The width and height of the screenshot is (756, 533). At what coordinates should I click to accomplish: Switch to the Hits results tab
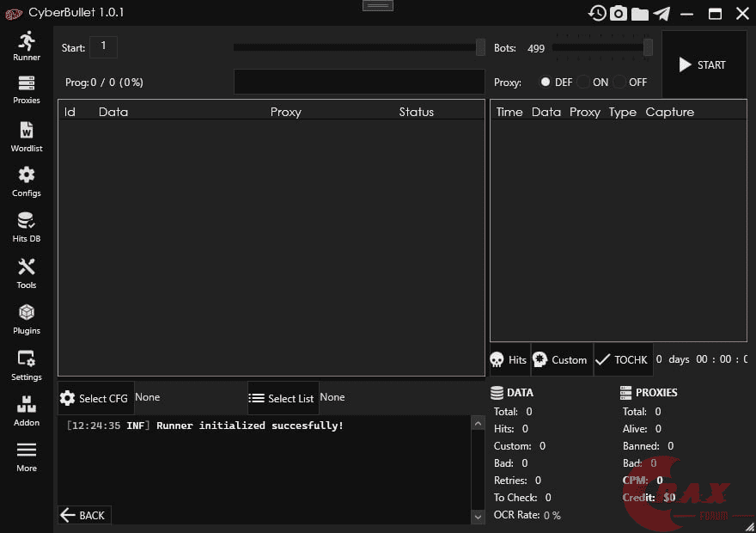(509, 359)
